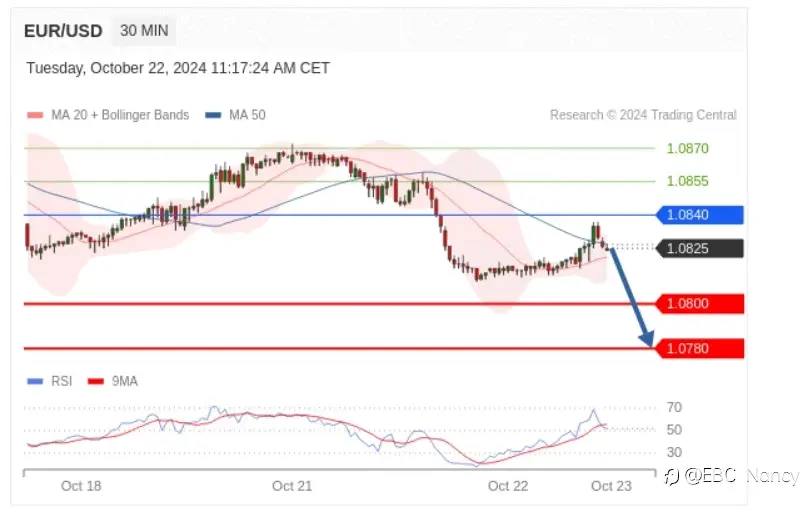
Task: Click the RSI blue legend swatch
Action: 35,382
